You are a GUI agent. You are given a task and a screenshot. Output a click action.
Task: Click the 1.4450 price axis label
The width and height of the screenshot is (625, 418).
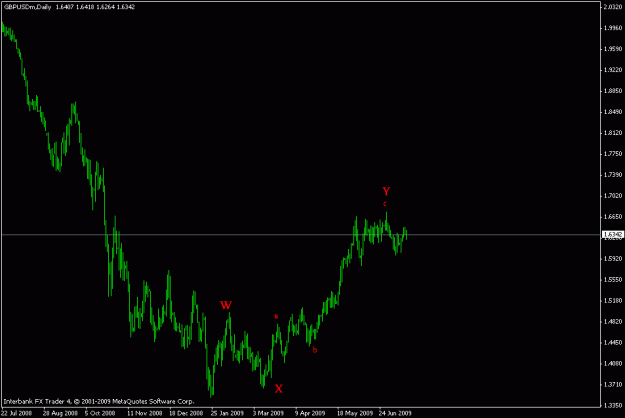(x=613, y=343)
